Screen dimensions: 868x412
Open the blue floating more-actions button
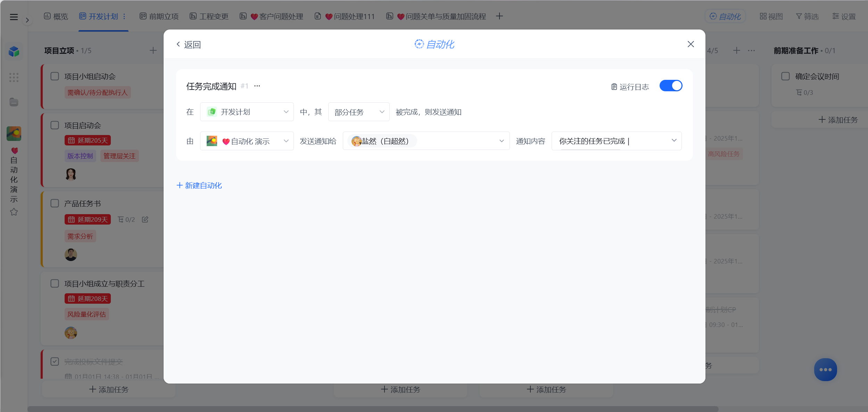point(825,370)
